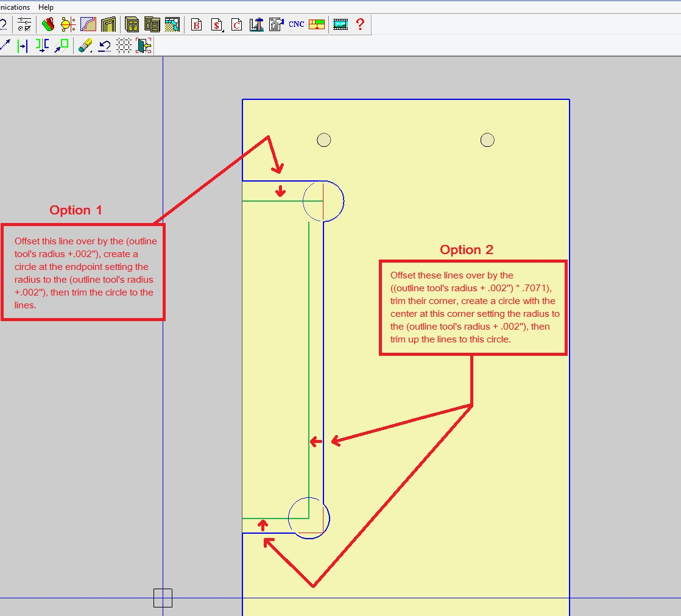The image size is (681, 616).
Task: Click the countertop corner layout icon
Action: (x=172, y=24)
